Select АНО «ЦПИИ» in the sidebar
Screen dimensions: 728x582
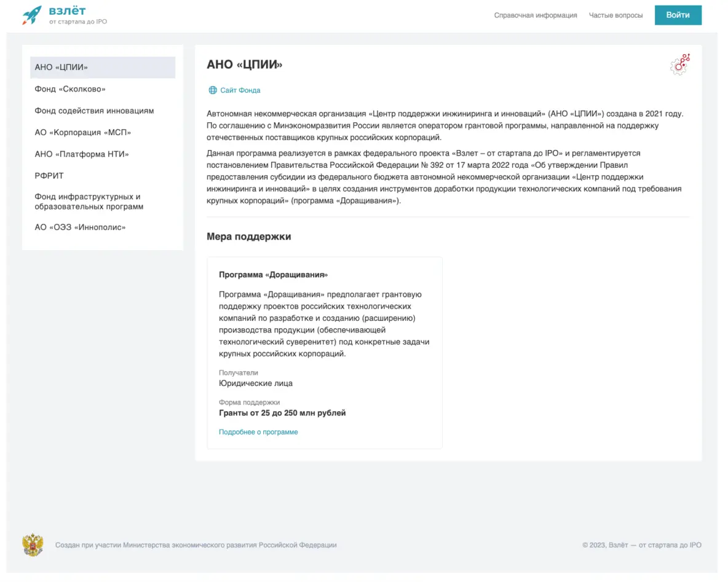[103, 68]
